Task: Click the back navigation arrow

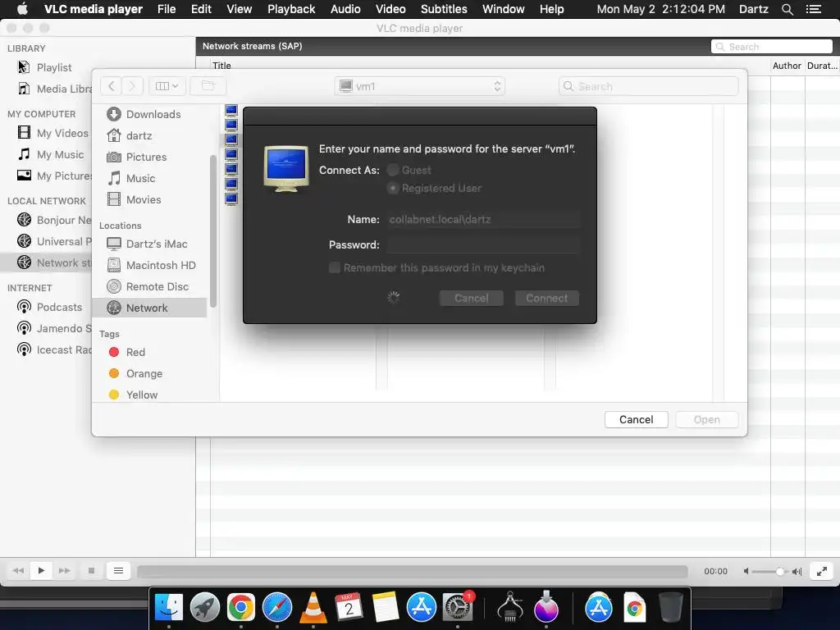Action: (x=111, y=85)
